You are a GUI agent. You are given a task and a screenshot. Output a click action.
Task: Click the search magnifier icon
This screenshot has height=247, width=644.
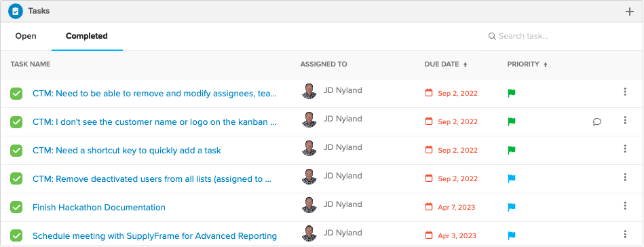tap(491, 36)
